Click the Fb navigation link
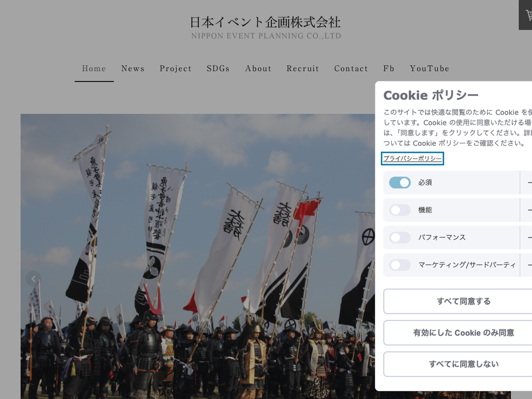This screenshot has width=532, height=399. click(x=389, y=69)
